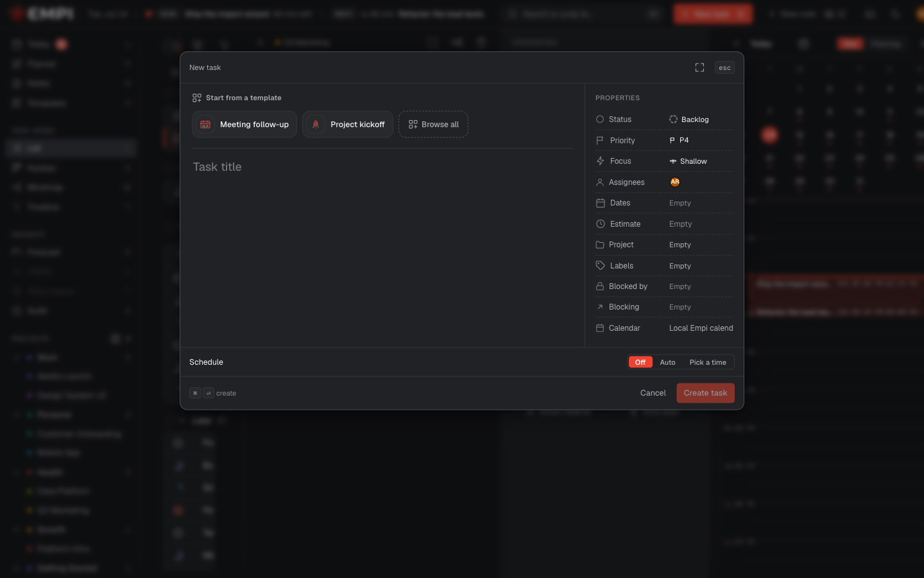Click the circle icon beside Status label

coord(600,119)
